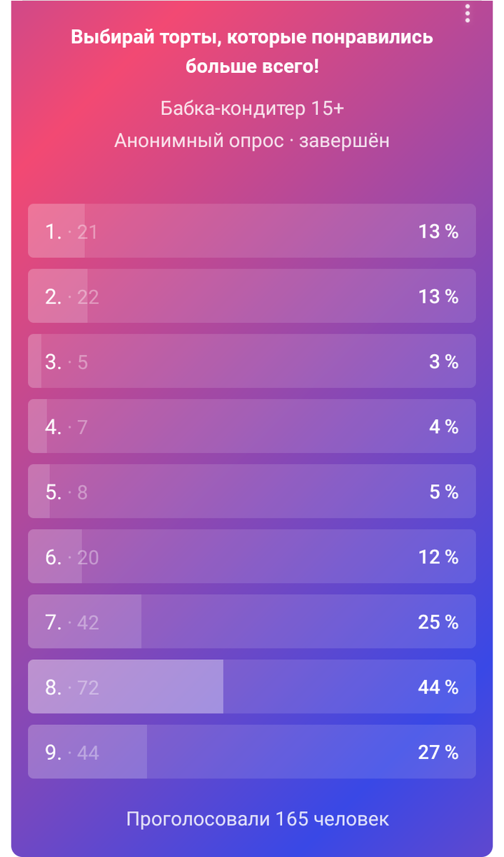Viewport: 504px width, 857px height.
Task: Select poll option 2 with 22 votes
Action: point(252,296)
